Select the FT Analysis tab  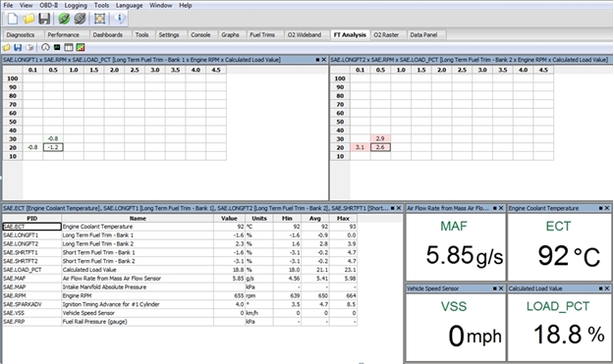click(350, 34)
